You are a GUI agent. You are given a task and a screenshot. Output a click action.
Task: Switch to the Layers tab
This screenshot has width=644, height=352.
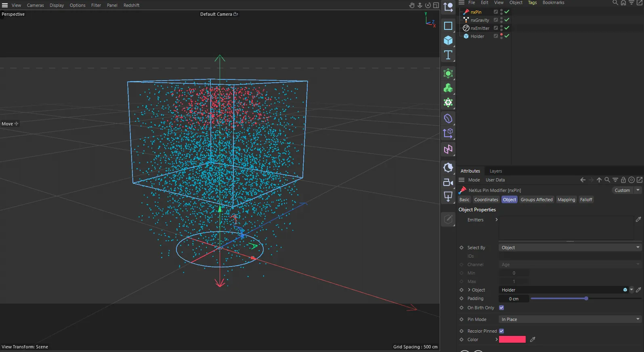pyautogui.click(x=496, y=171)
